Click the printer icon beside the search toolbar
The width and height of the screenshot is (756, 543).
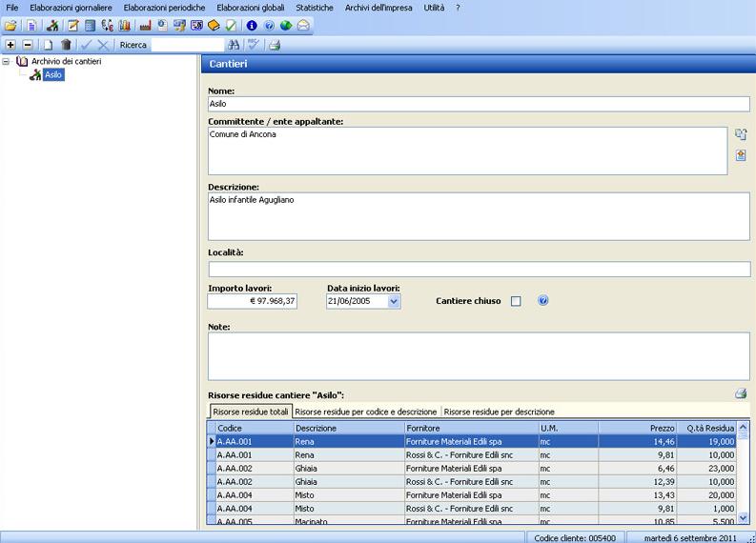[x=275, y=45]
